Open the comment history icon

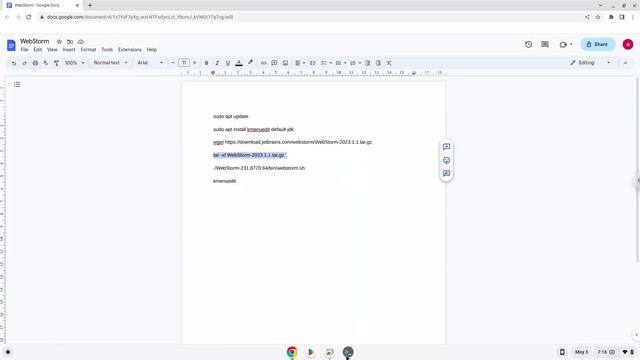tap(545, 44)
